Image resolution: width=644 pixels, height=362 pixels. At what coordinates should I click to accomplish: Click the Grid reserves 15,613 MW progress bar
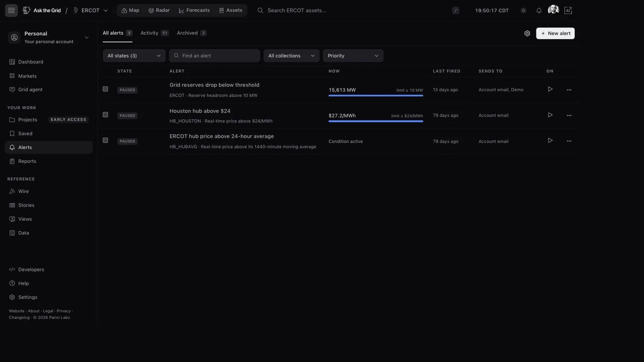click(376, 96)
